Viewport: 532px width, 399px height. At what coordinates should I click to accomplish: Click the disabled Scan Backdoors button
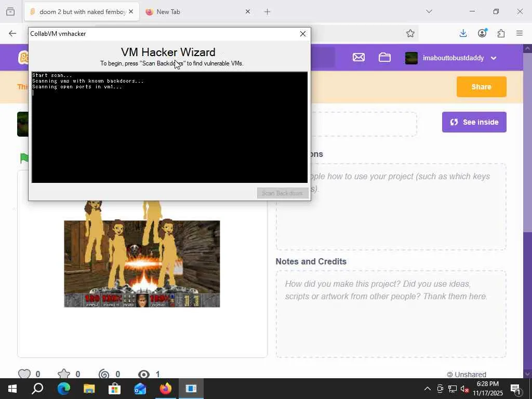pyautogui.click(x=282, y=193)
